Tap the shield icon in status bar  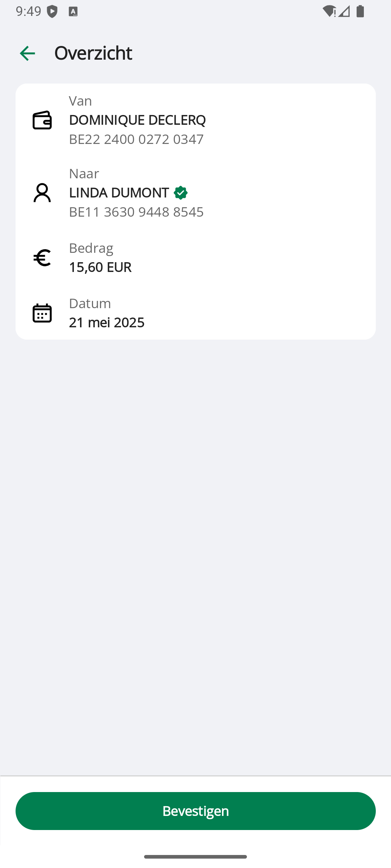coord(52,12)
